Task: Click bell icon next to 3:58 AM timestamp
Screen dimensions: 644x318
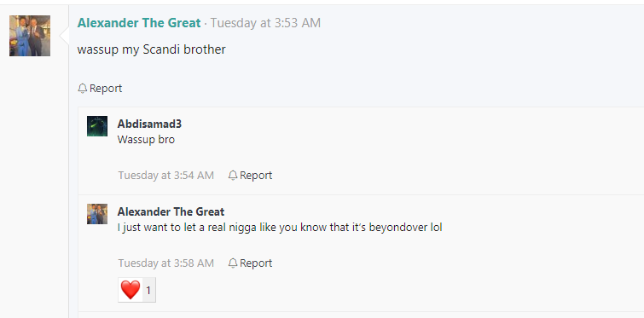Action: (233, 263)
